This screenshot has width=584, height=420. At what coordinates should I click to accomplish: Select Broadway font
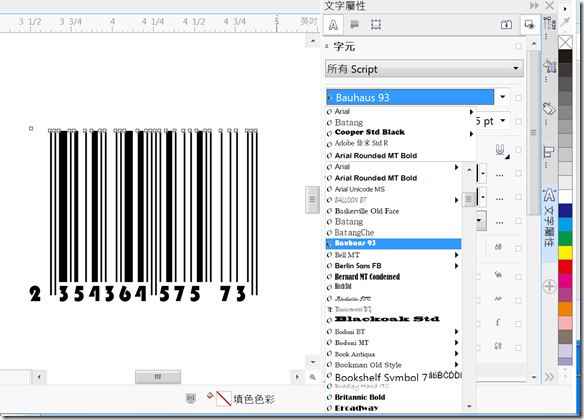(x=393, y=408)
